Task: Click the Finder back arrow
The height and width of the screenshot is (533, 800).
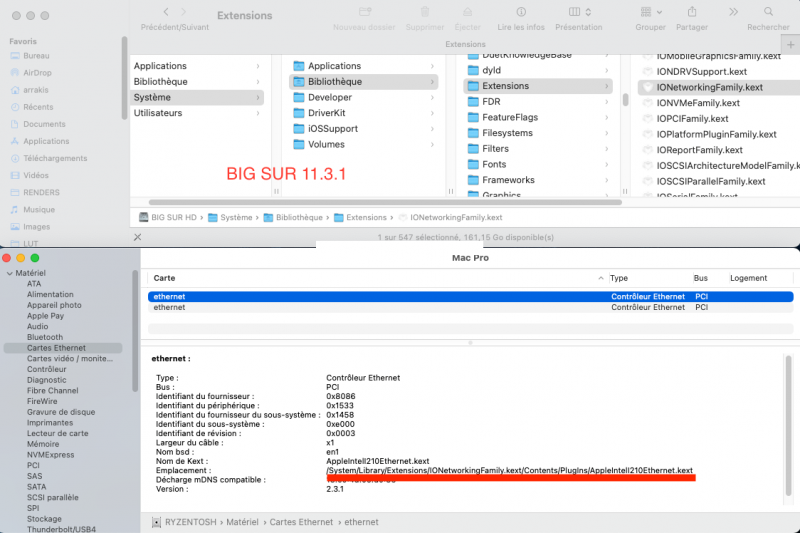Action: [x=166, y=12]
